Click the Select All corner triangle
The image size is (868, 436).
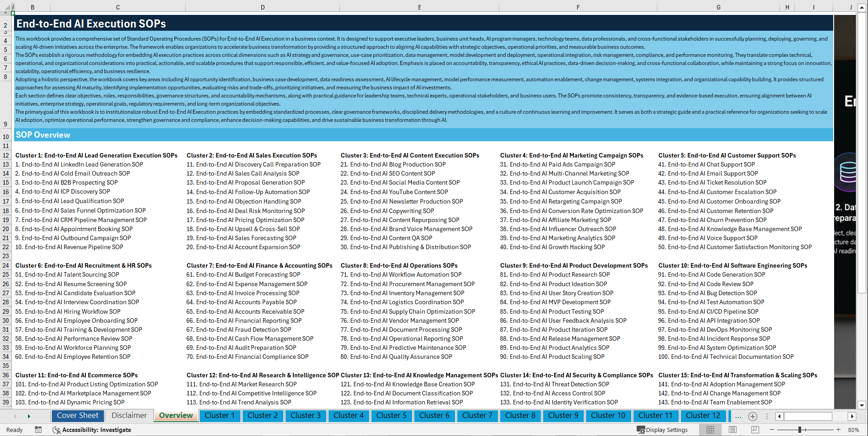[7, 7]
